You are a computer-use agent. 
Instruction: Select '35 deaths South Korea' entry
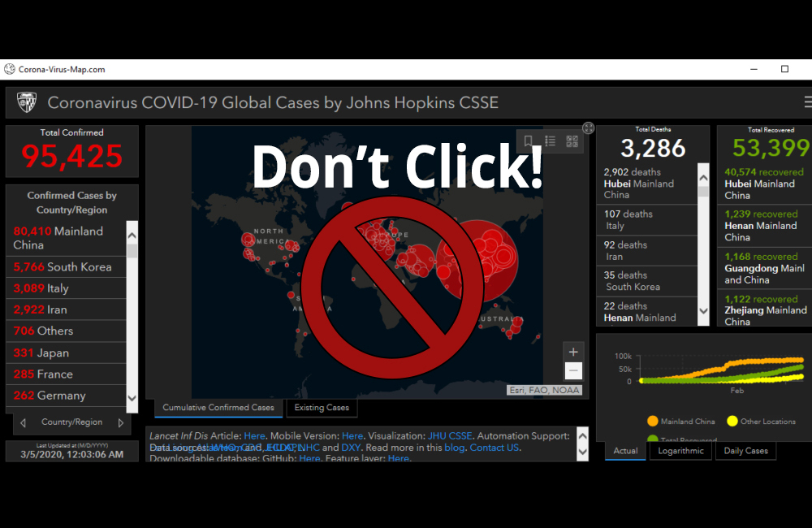(647, 281)
